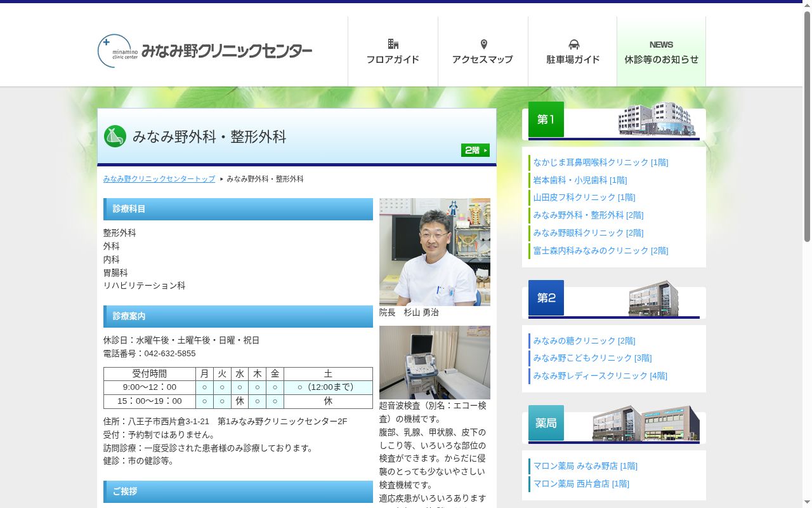Click the access map pin icon

483,44
